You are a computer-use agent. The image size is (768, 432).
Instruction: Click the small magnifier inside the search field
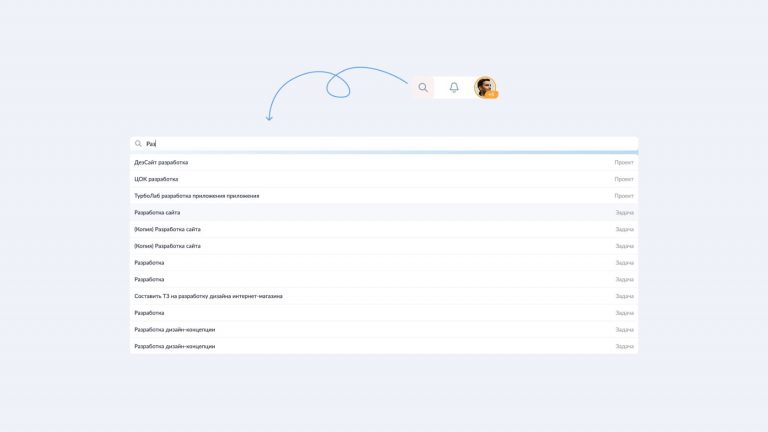tap(138, 144)
